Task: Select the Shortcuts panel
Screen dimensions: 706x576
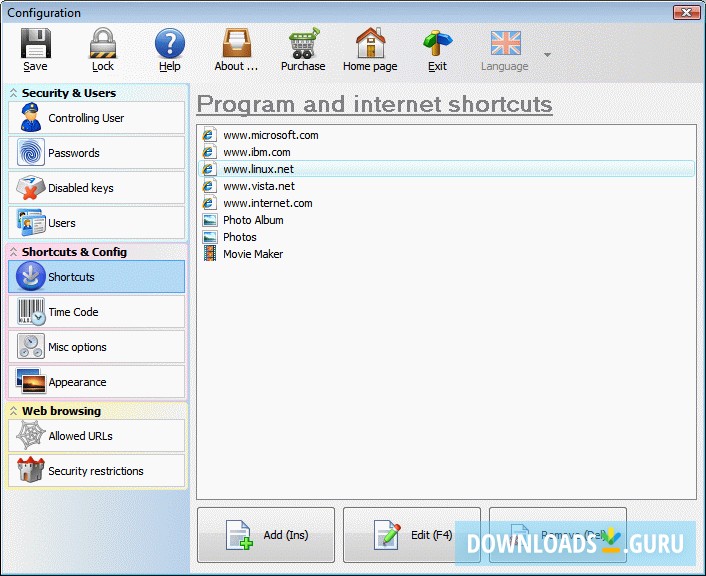Action: [x=96, y=277]
